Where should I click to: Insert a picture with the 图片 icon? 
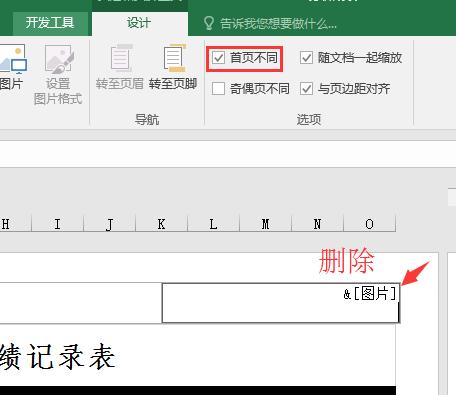(12, 59)
